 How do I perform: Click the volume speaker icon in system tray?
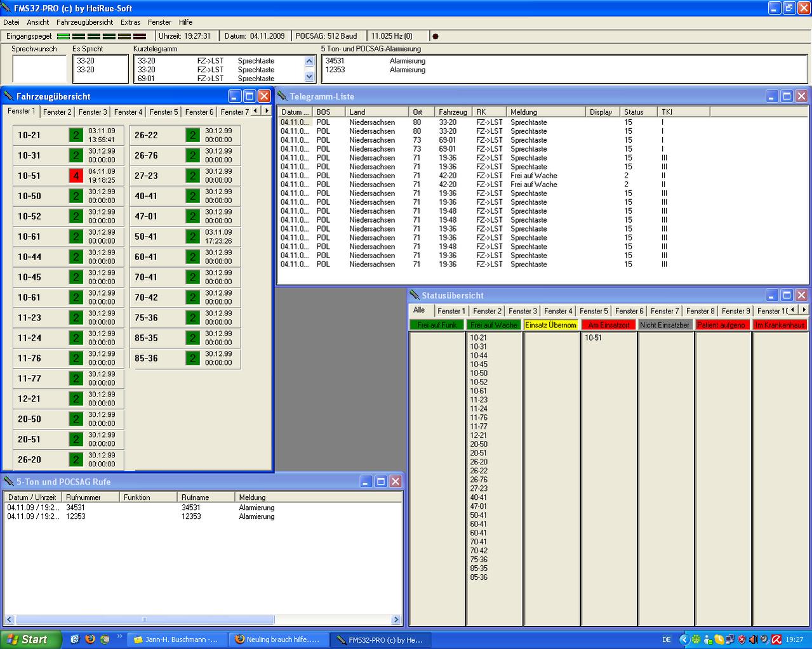(x=753, y=639)
